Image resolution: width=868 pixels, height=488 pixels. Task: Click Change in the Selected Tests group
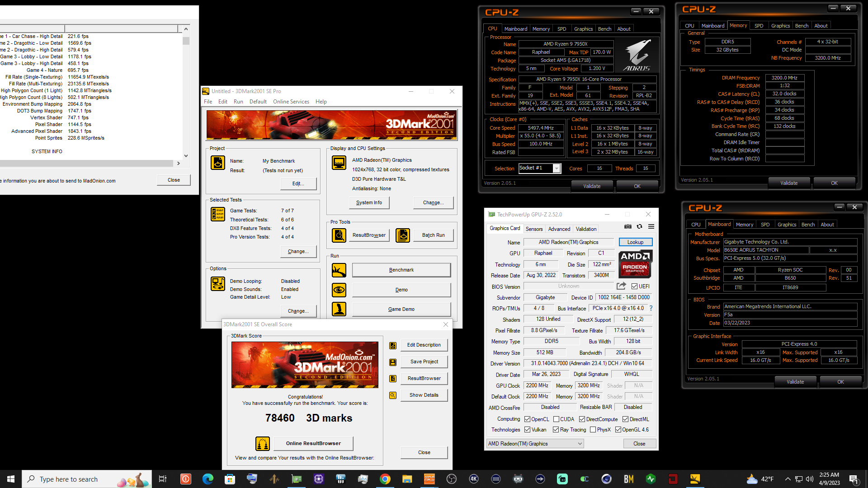click(298, 252)
